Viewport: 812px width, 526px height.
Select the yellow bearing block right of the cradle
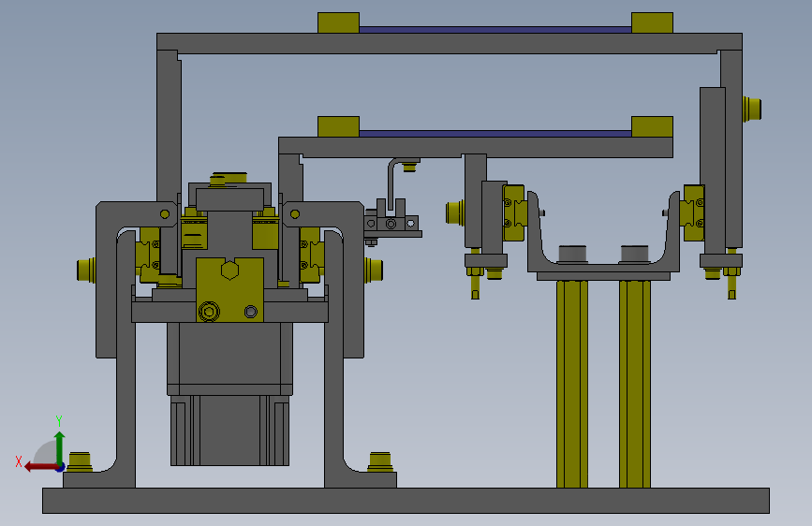[x=694, y=212]
